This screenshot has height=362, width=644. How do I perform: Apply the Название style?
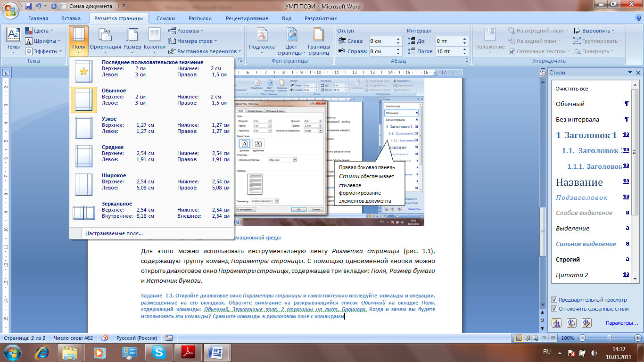point(592,182)
